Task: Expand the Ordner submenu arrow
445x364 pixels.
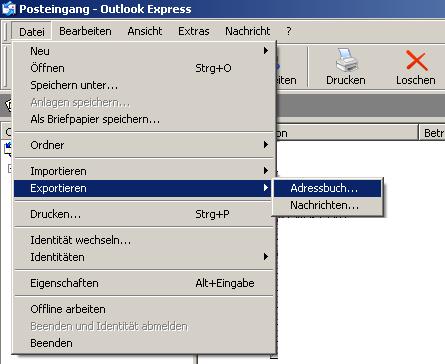Action: click(266, 145)
